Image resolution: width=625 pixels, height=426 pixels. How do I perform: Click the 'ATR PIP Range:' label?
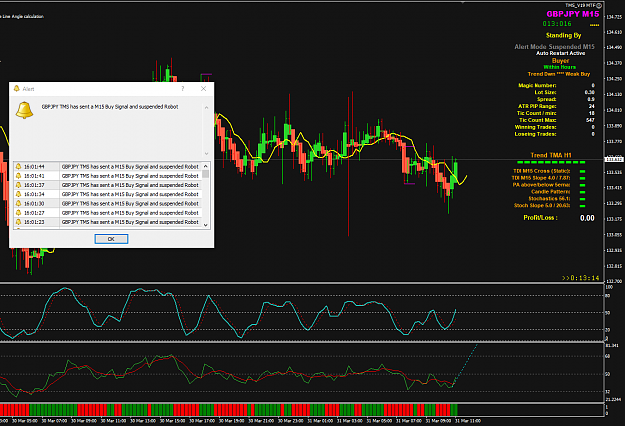537,106
